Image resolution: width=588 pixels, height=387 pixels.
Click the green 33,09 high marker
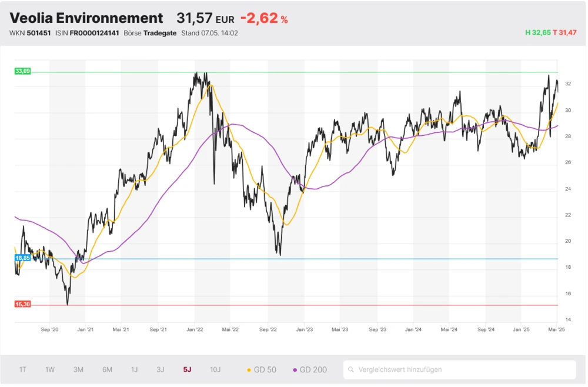(23, 71)
